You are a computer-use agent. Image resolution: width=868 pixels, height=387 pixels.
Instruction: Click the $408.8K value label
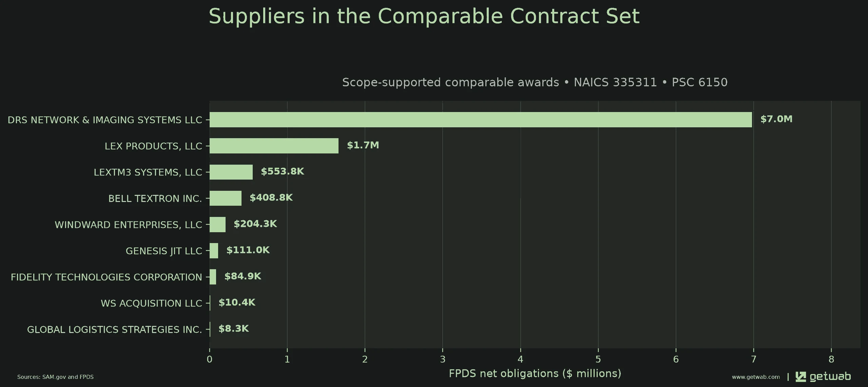coord(271,198)
